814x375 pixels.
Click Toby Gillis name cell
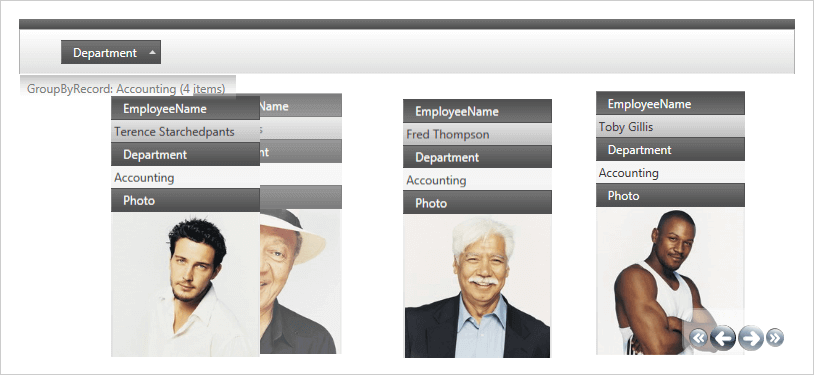pyautogui.click(x=670, y=127)
